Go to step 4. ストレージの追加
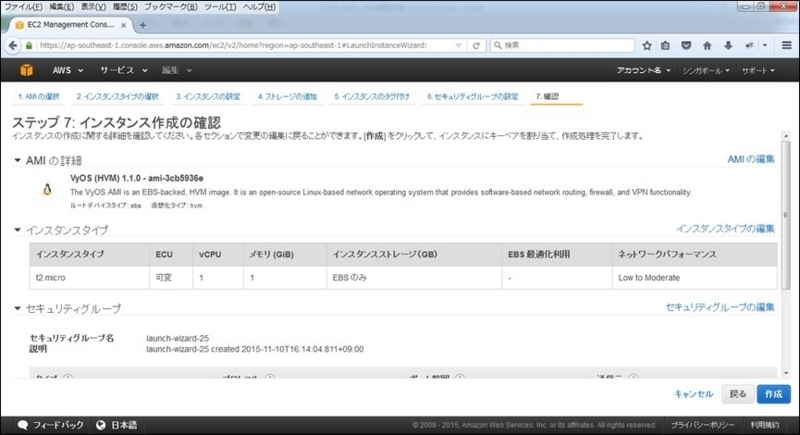This screenshot has height=435, width=800. point(287,96)
